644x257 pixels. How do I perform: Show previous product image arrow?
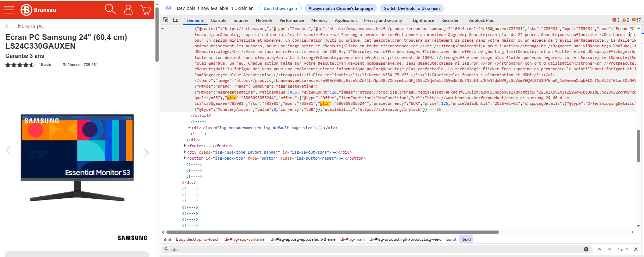pos(8,151)
